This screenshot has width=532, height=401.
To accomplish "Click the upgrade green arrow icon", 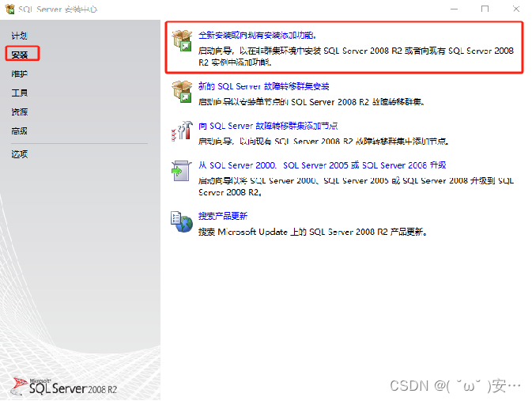I will click(x=181, y=171).
